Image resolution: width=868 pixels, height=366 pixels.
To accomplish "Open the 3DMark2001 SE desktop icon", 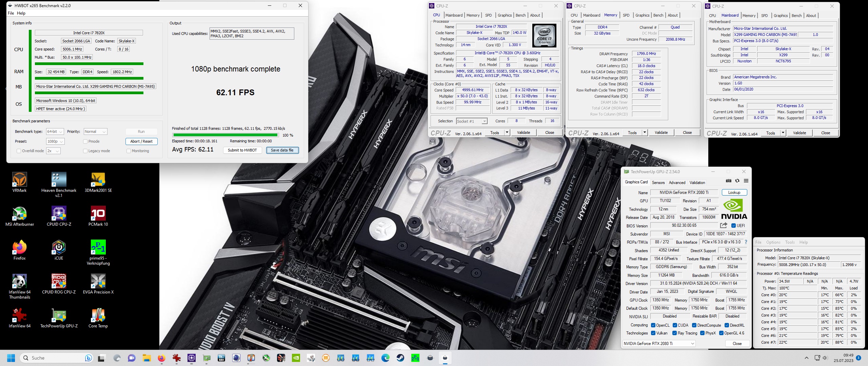I will click(98, 182).
